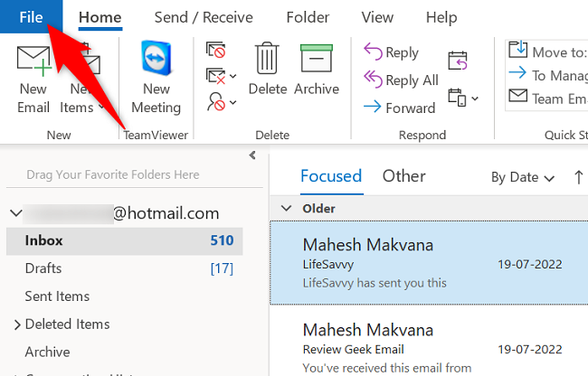Switch to the Other inbox tab
The width and height of the screenshot is (588, 376).
pos(403,176)
